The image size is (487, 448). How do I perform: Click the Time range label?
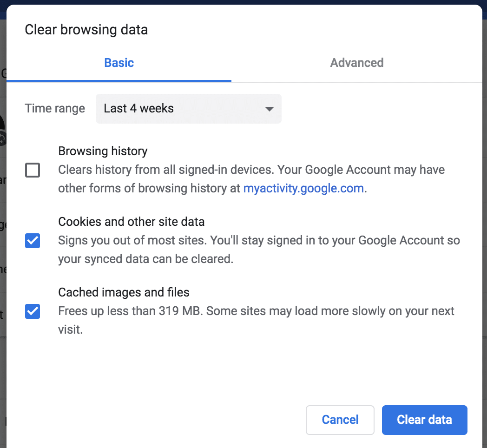(x=54, y=108)
